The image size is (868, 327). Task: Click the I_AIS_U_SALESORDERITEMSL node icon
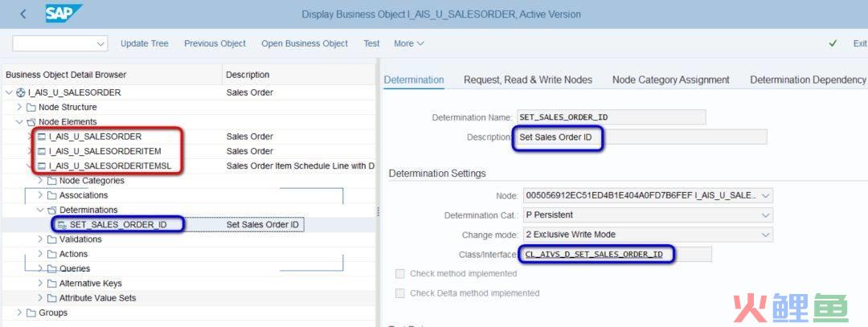[42, 166]
